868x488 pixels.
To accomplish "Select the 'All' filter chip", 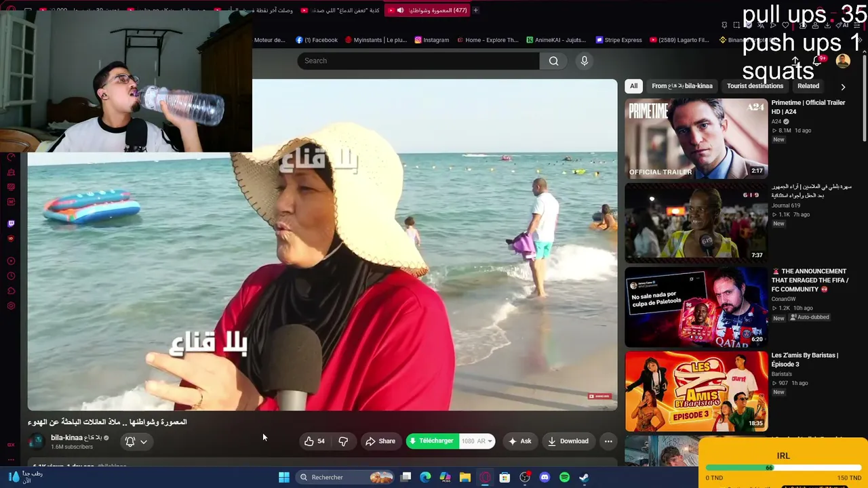I will point(633,86).
